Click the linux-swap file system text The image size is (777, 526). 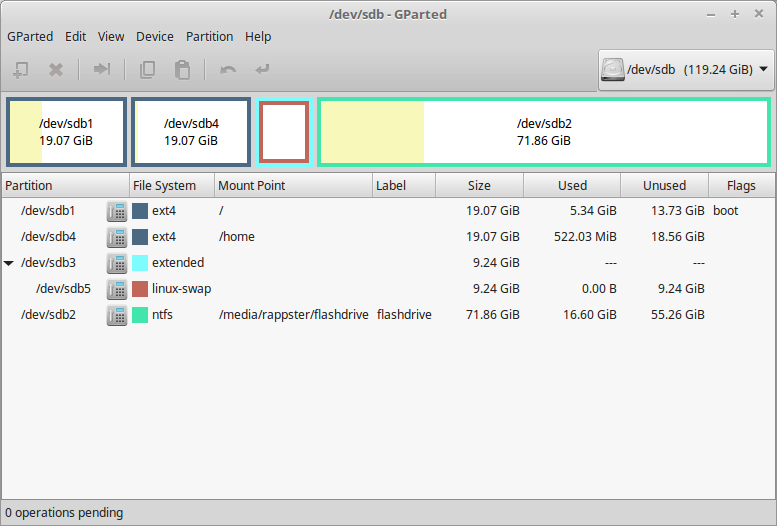point(181,289)
